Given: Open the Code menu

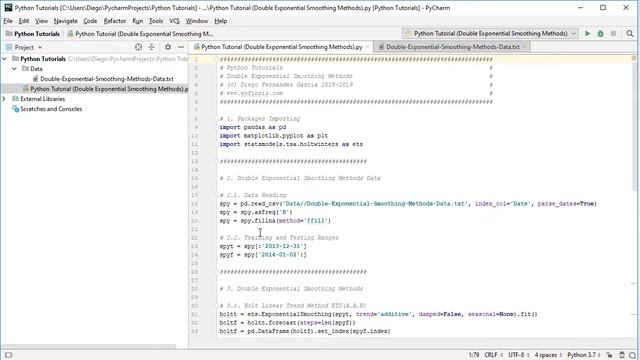Looking at the screenshot, I should [x=90, y=21].
